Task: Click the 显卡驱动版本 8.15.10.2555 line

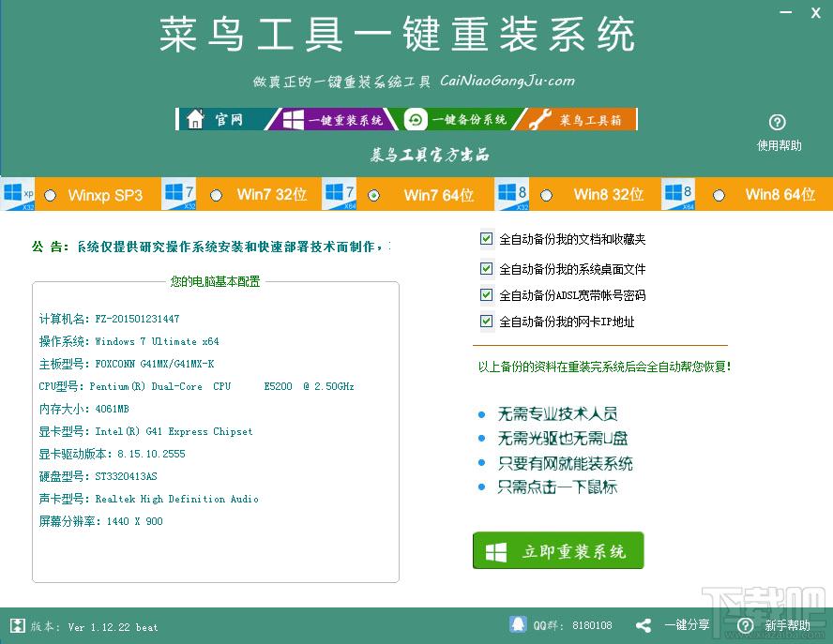Action: coord(112,454)
